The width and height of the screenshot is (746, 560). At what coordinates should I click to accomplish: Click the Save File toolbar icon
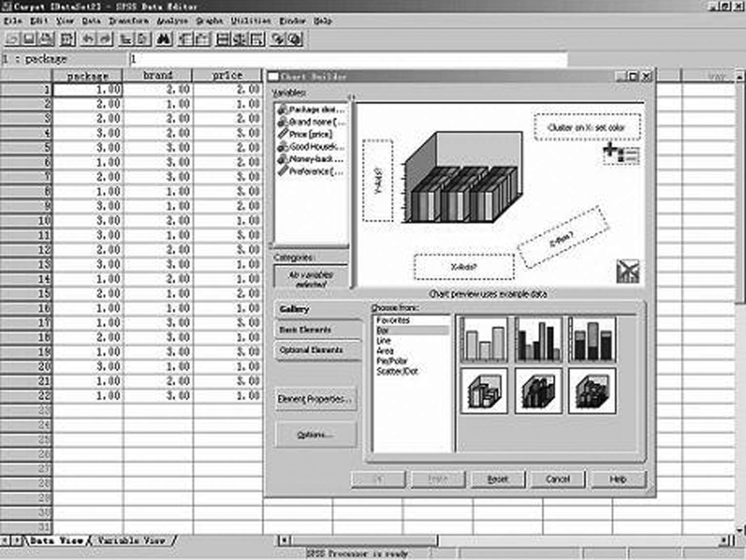[x=29, y=39]
